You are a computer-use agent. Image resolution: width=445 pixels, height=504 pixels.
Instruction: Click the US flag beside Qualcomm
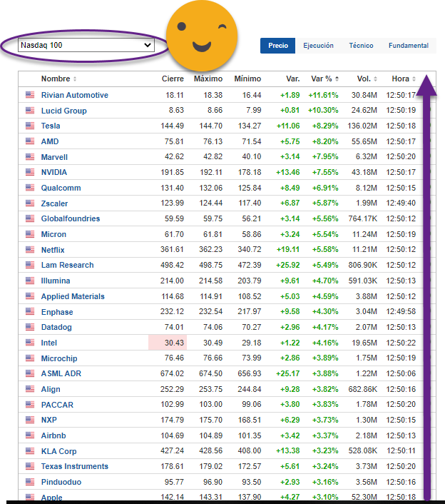coord(30,188)
